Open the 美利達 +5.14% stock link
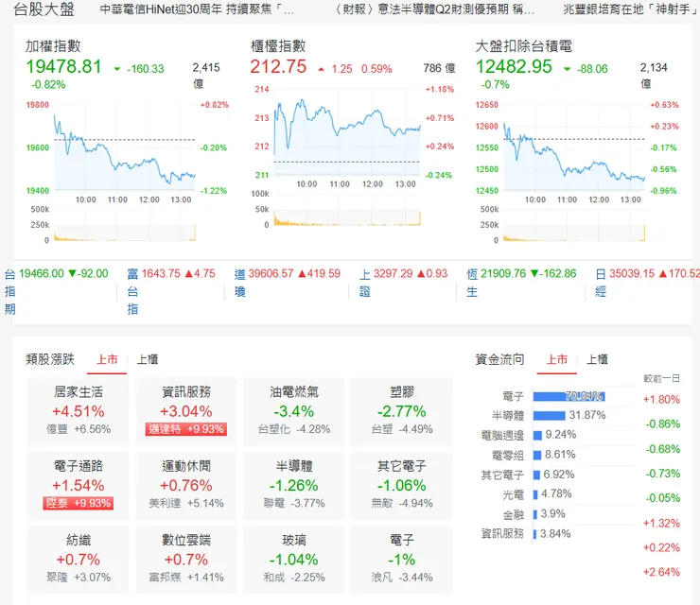Image resolution: width=700 pixels, height=605 pixels. pos(186,503)
